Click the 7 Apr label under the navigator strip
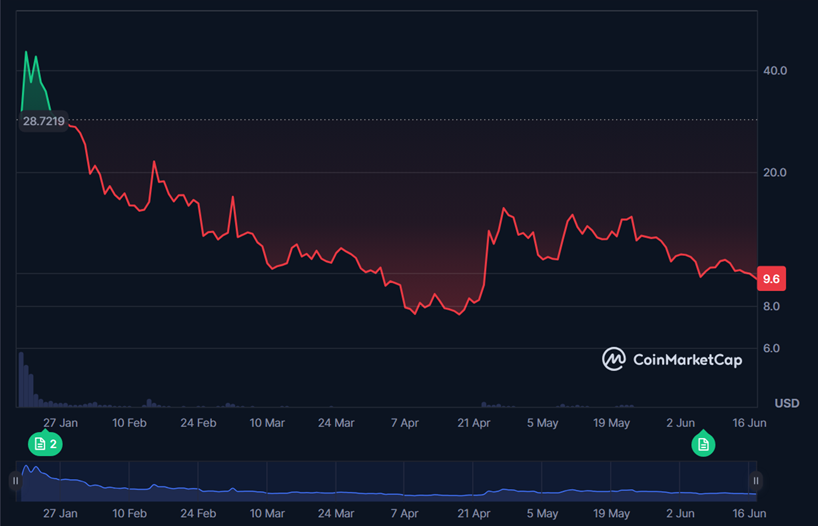Image resolution: width=818 pixels, height=526 pixels. [405, 513]
